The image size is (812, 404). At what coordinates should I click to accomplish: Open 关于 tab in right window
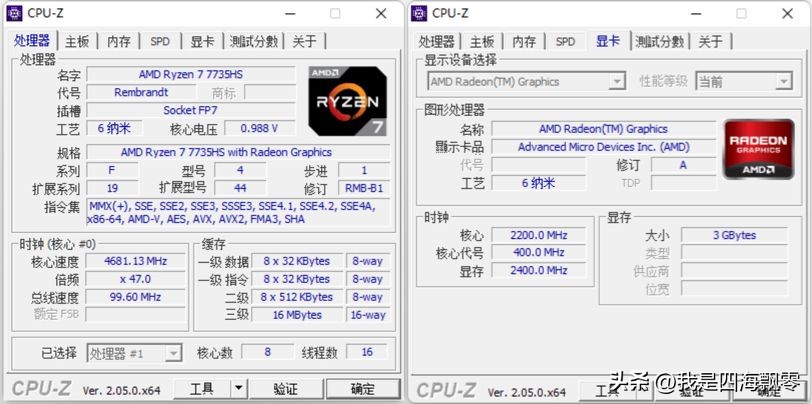coord(710,41)
